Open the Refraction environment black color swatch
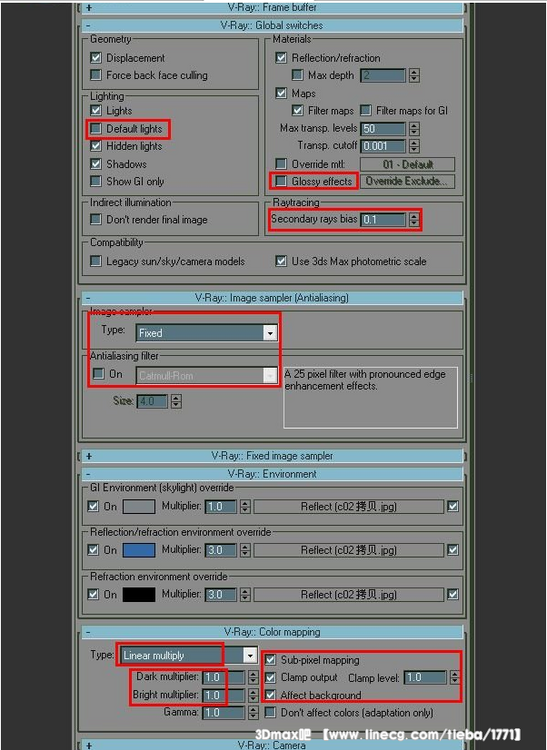The height and width of the screenshot is (750, 547). (x=139, y=595)
